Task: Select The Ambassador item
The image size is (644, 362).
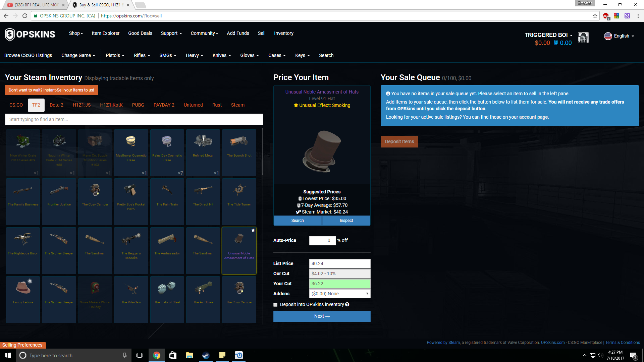Action: pyautogui.click(x=167, y=250)
